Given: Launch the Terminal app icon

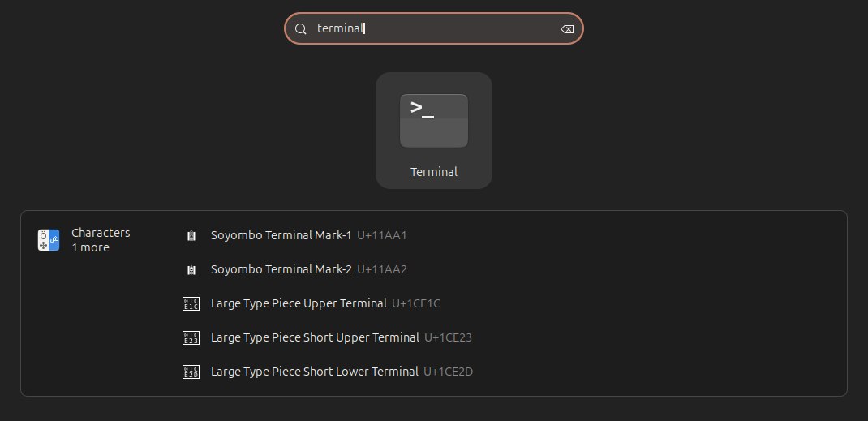Looking at the screenshot, I should pyautogui.click(x=434, y=121).
